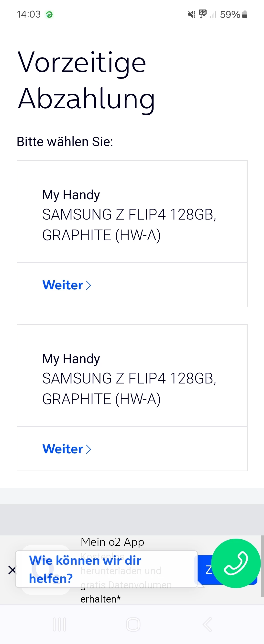Screen dimensions: 264x644
Task: Tap the 14:03 clock in status bar
Action: [x=29, y=14]
